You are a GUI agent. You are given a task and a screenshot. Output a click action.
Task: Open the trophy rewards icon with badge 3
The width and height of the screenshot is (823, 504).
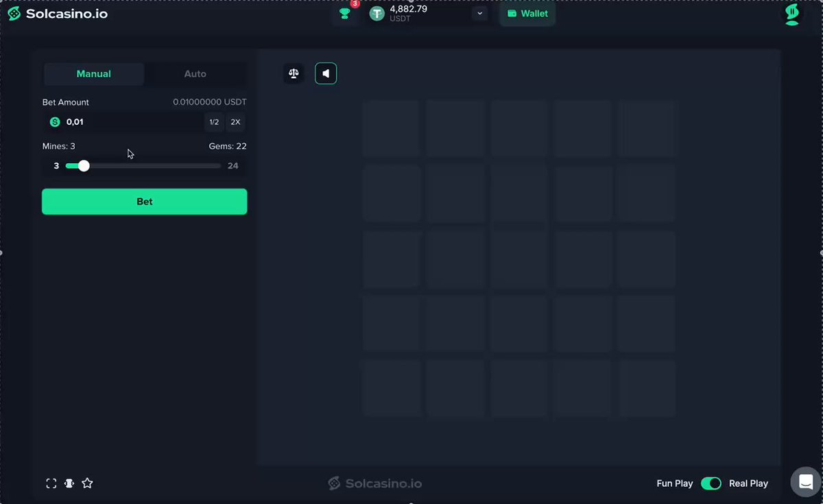pyautogui.click(x=345, y=14)
